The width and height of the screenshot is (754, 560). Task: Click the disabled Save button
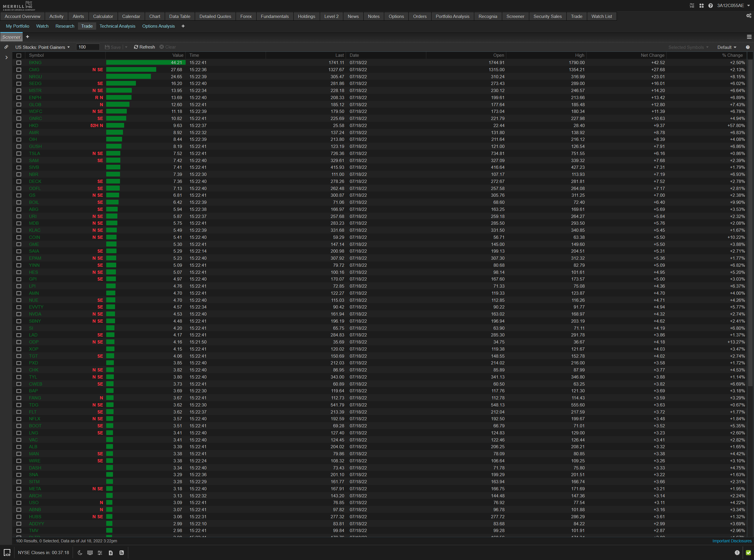(x=113, y=47)
